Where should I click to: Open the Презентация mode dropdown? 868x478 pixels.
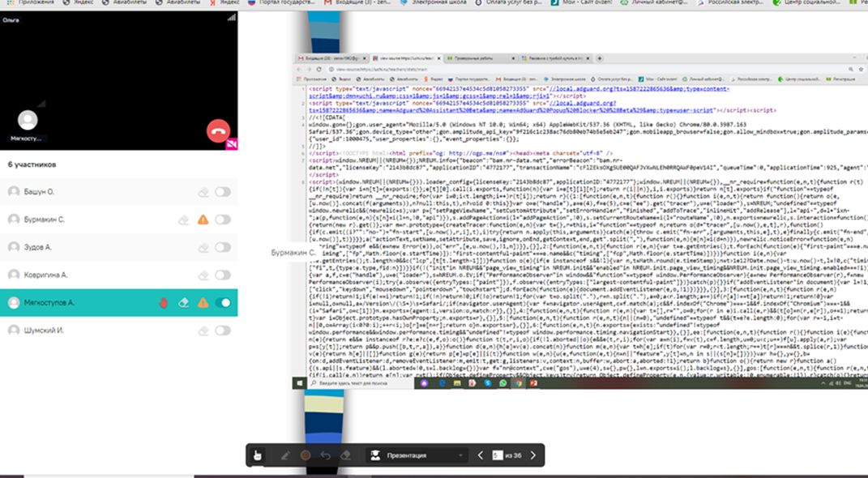(417, 455)
